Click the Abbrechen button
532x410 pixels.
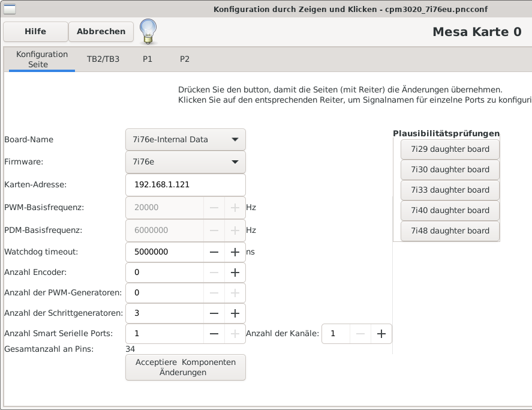pos(101,32)
